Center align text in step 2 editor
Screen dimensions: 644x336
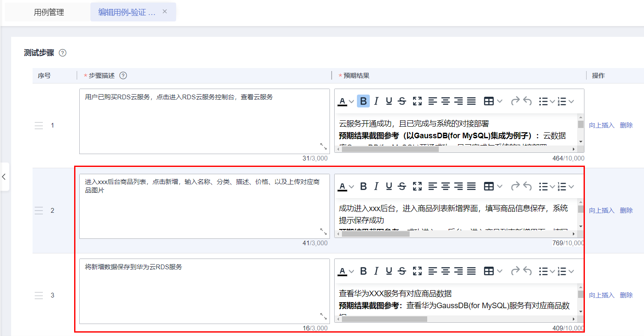(446, 186)
